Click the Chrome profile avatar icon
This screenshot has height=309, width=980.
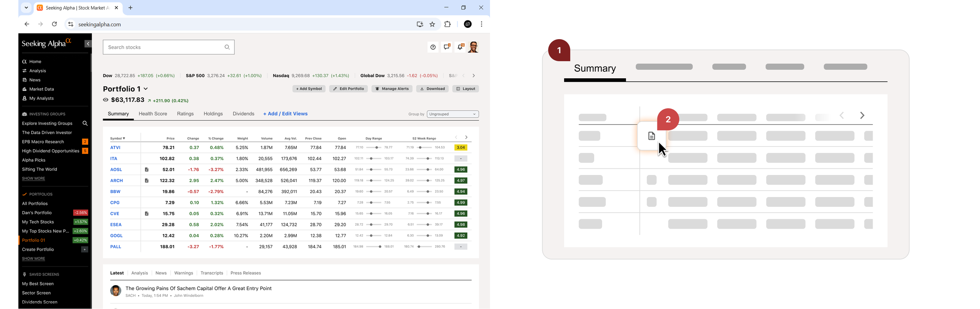tap(468, 24)
